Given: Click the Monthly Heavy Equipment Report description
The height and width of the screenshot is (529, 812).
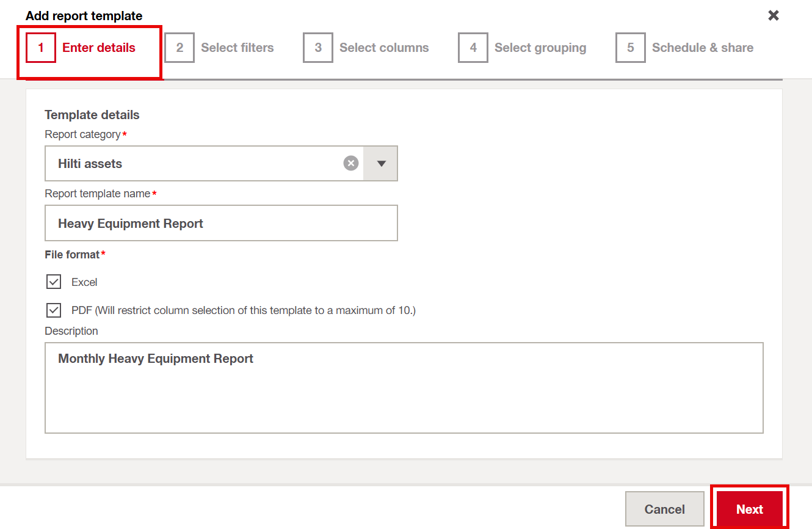Looking at the screenshot, I should [404, 387].
